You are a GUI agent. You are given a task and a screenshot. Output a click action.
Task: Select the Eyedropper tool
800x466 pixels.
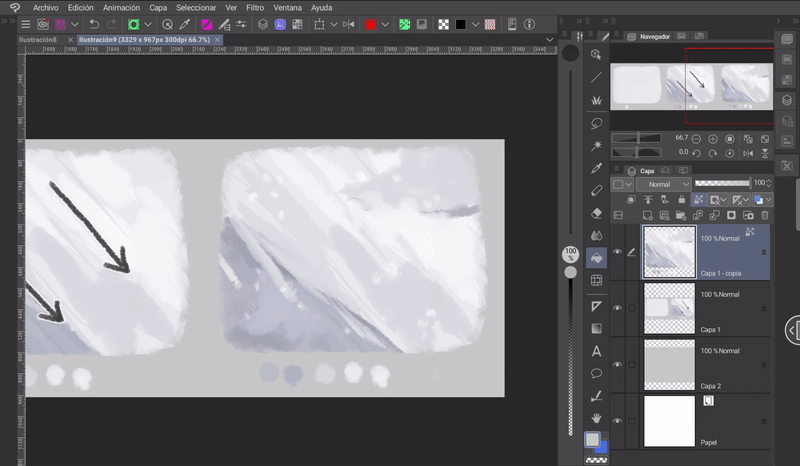click(x=597, y=168)
